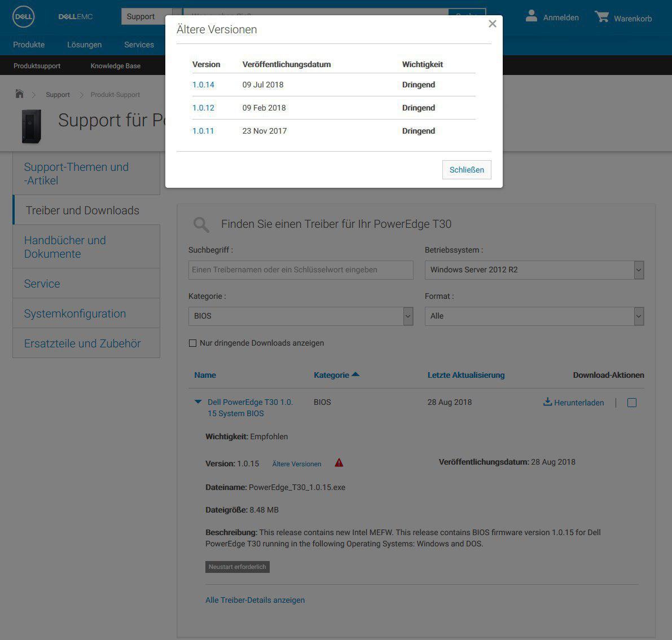Image resolution: width=672 pixels, height=640 pixels.
Task: Click the Anmelden sign-in link
Action: coord(561,17)
